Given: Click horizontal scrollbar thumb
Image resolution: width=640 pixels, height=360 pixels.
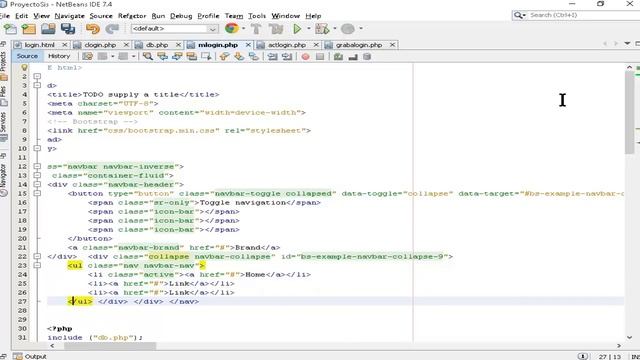Looking at the screenshot, I should coord(109,346).
